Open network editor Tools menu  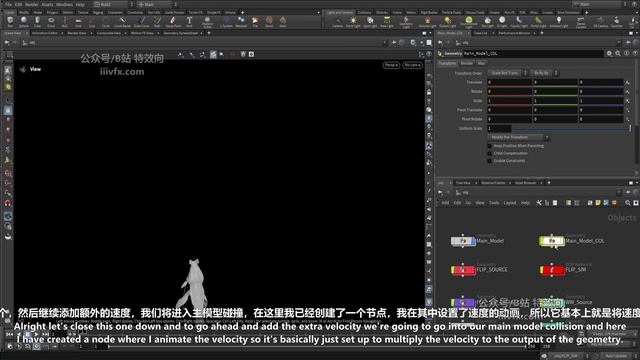click(494, 203)
